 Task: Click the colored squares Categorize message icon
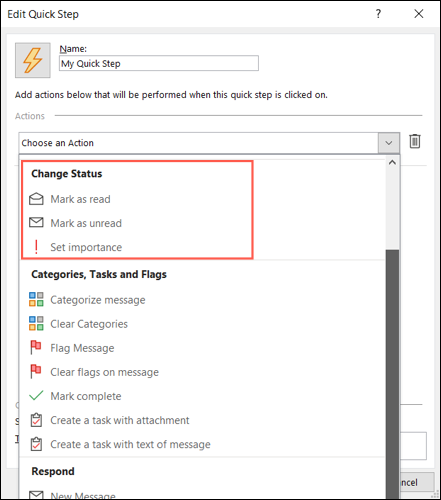click(36, 299)
